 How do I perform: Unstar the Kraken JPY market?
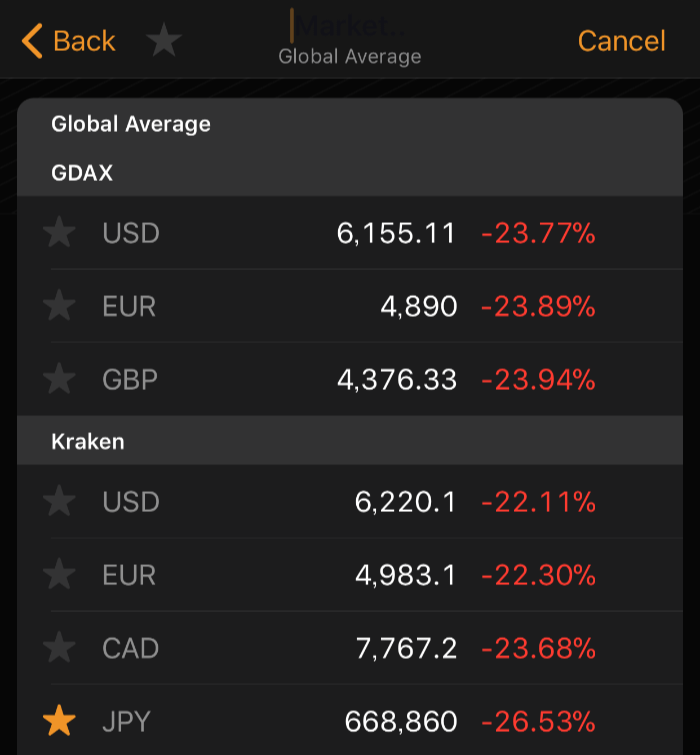coord(60,721)
